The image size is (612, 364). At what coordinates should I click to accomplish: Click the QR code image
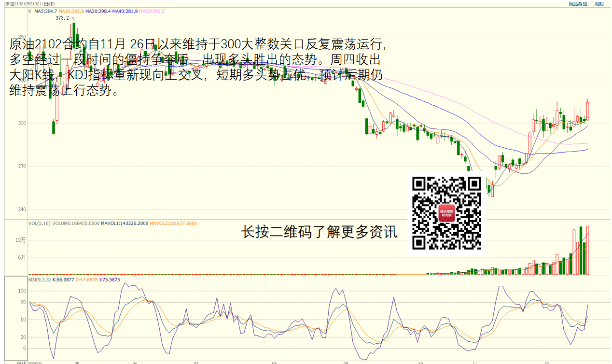tap(446, 212)
